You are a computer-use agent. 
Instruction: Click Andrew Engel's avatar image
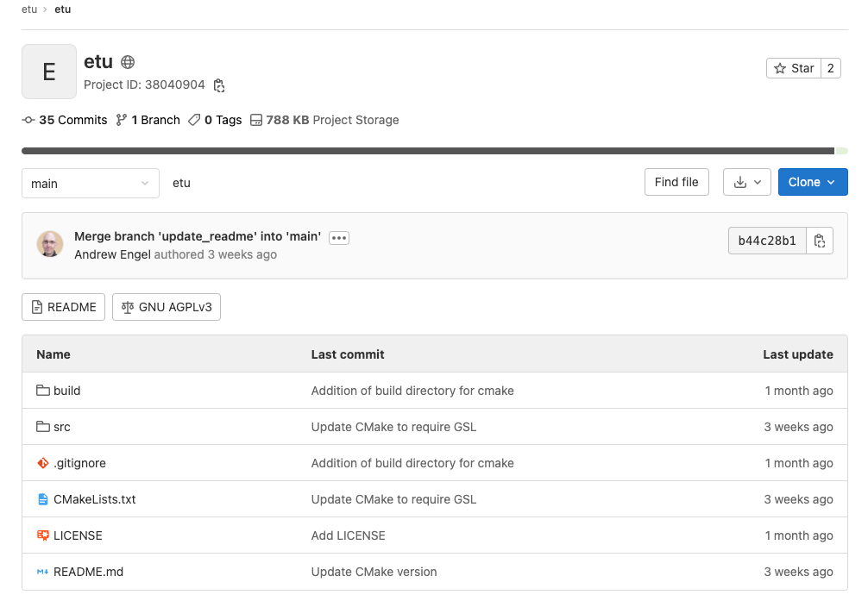(x=50, y=244)
